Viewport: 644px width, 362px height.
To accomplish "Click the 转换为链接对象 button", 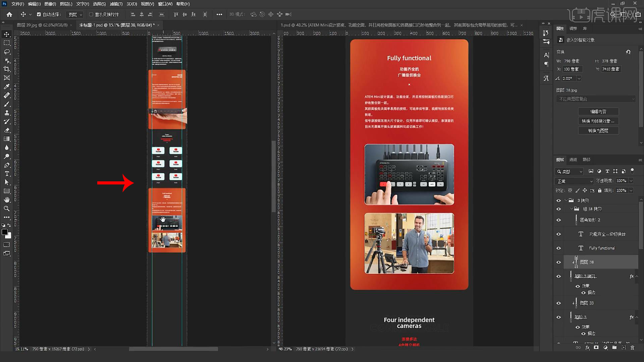I will pos(598,121).
